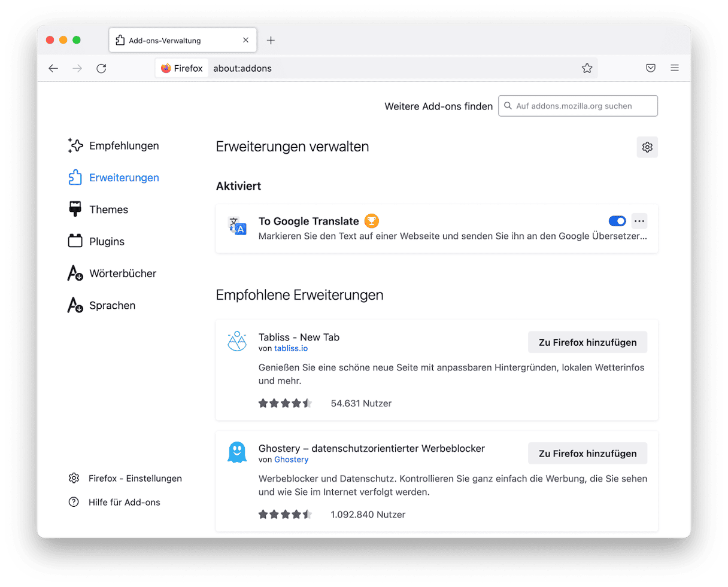The width and height of the screenshot is (728, 587).
Task: Bookmark this page with the star icon
Action: 587,68
